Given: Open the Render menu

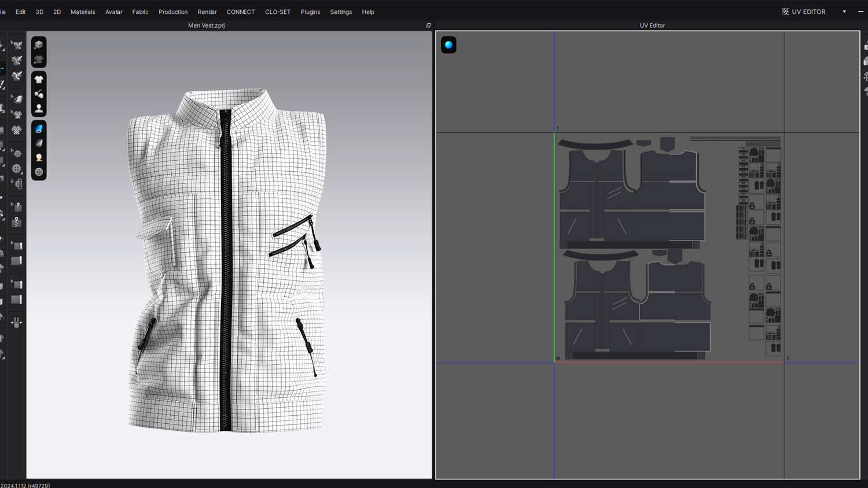Looking at the screenshot, I should tap(207, 12).
